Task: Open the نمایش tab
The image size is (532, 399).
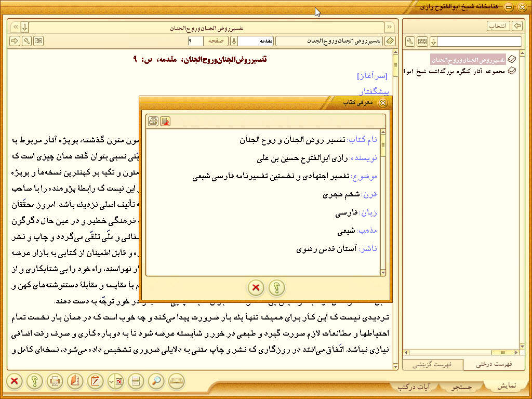Action: (507, 386)
